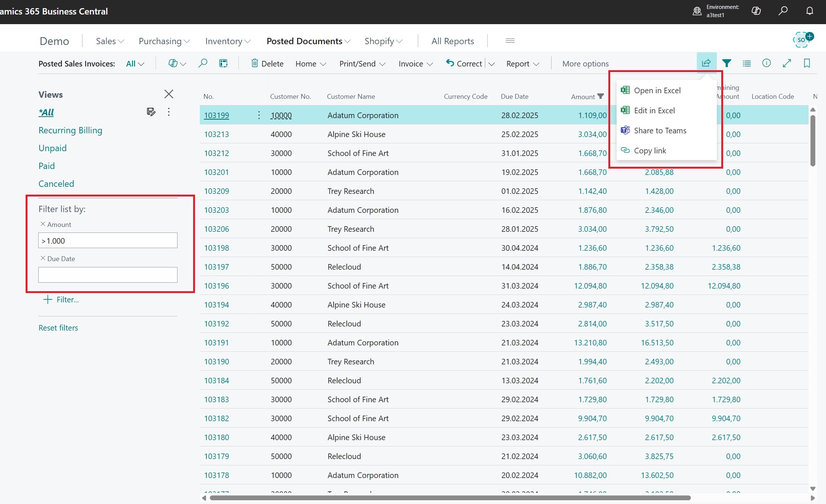Open All Reports

pos(452,41)
